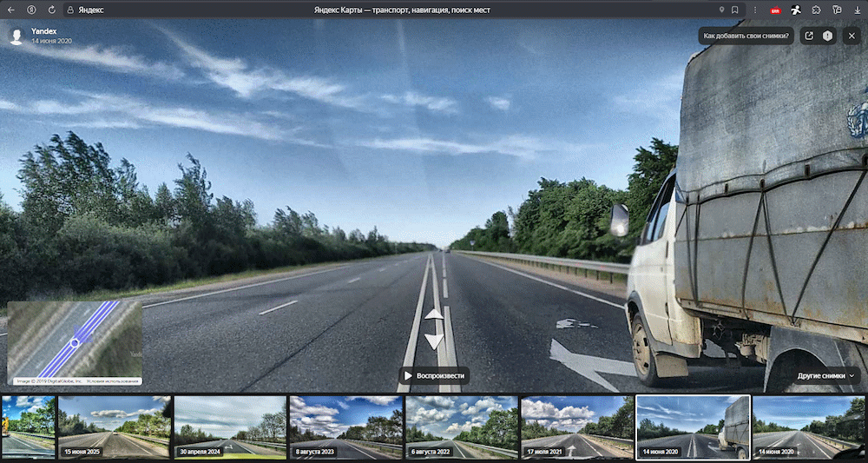Screen dimensions: 868x463
Task: Share the panorama with the share icon
Action: pyautogui.click(x=809, y=36)
